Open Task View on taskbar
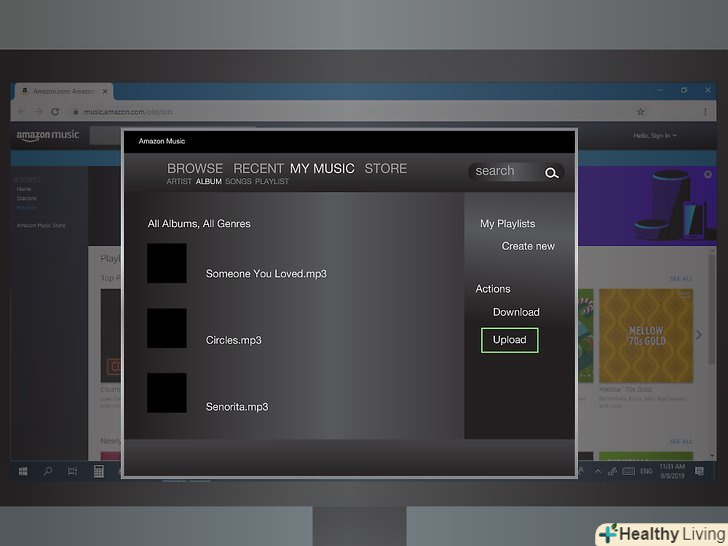728x546 pixels. tap(72, 471)
